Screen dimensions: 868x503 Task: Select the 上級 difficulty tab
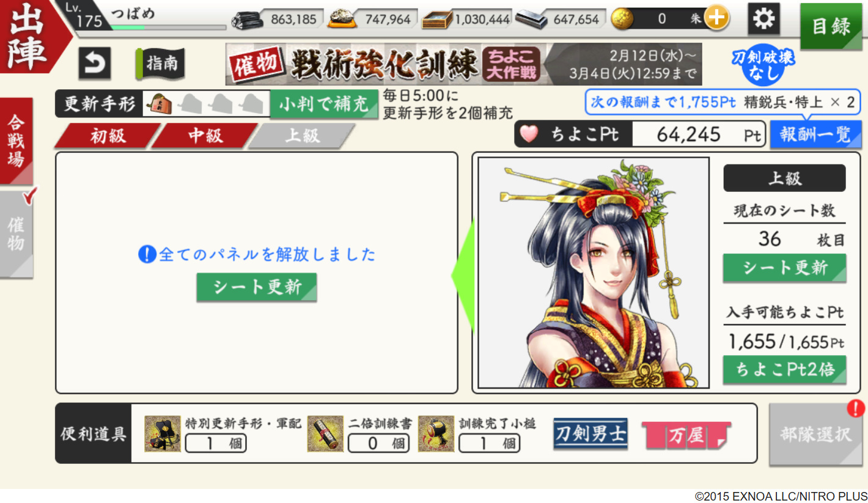point(302,136)
